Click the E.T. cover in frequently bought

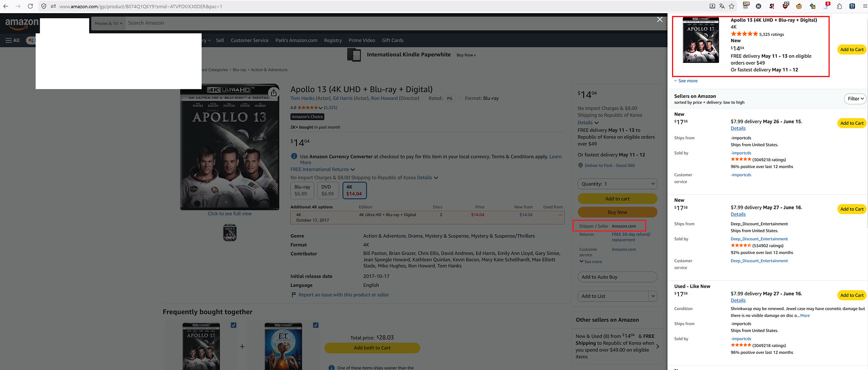[283, 347]
